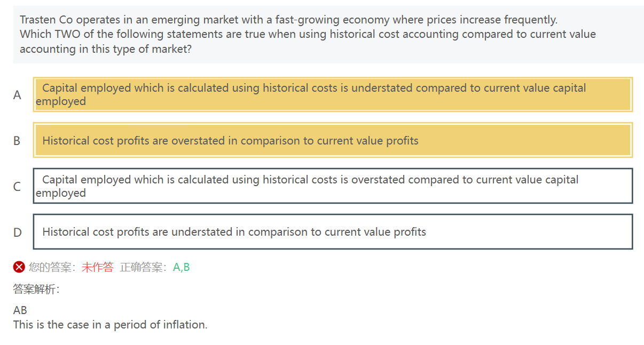Click the 答案解析 heading
644x345 pixels.
(36, 290)
